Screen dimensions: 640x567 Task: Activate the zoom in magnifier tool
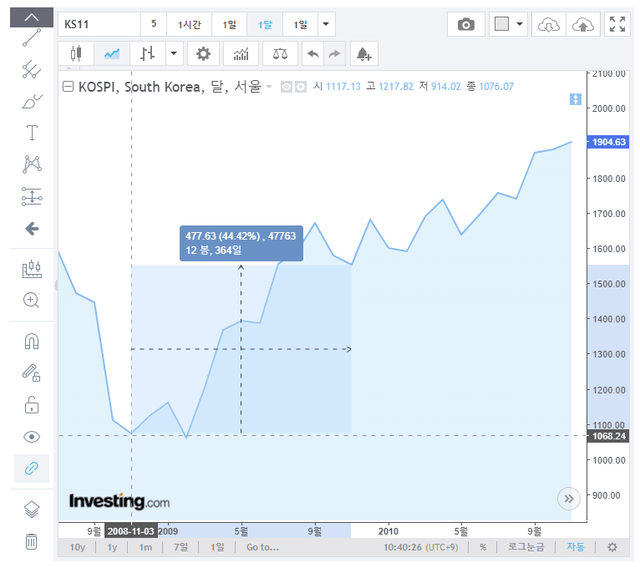pyautogui.click(x=32, y=299)
